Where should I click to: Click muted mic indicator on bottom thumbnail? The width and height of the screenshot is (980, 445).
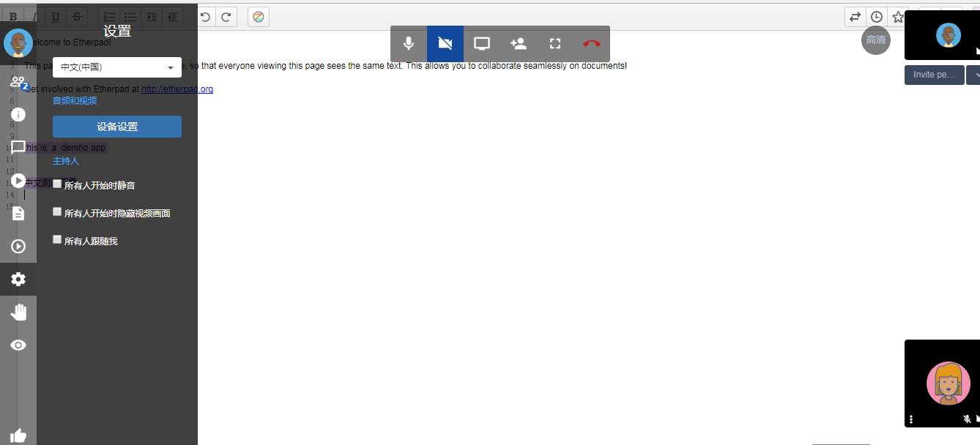click(x=967, y=419)
